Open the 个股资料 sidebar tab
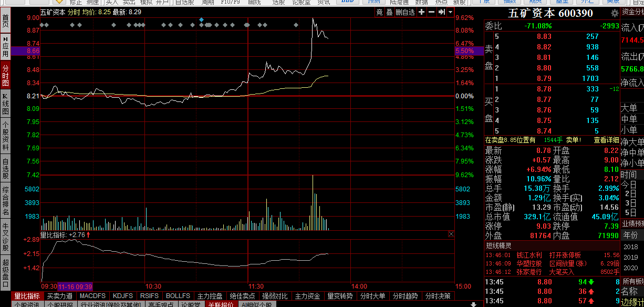This screenshot has height=307, width=644. click(5, 136)
